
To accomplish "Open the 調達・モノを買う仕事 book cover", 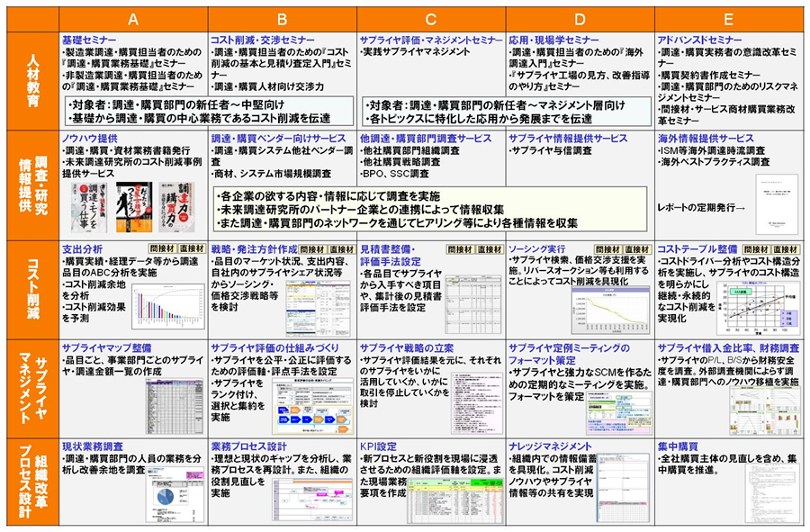I will [x=89, y=207].
